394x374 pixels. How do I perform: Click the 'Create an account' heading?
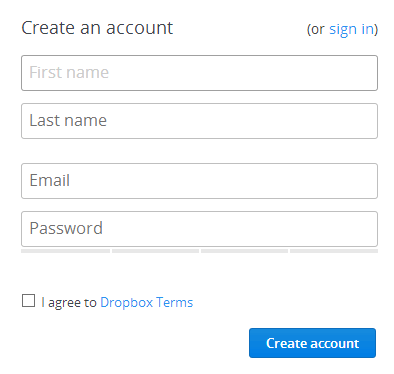point(97,28)
